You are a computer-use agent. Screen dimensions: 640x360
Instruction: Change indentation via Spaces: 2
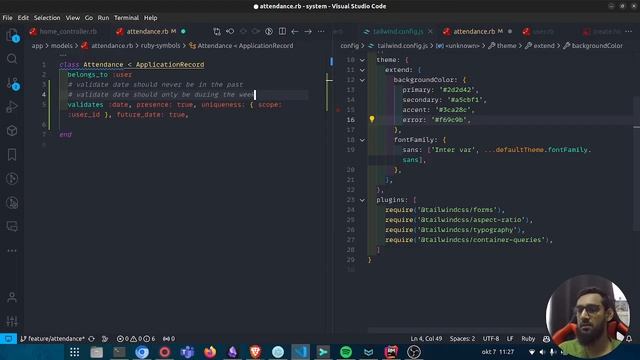462,339
